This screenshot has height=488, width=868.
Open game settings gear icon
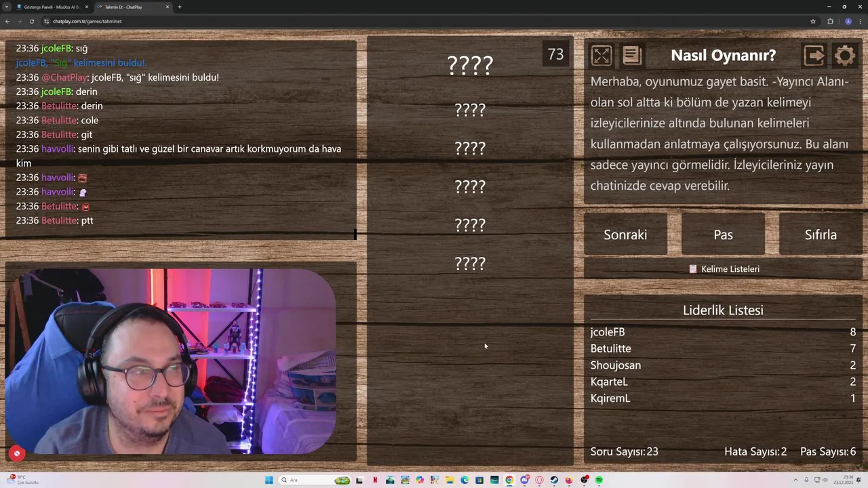tap(845, 56)
